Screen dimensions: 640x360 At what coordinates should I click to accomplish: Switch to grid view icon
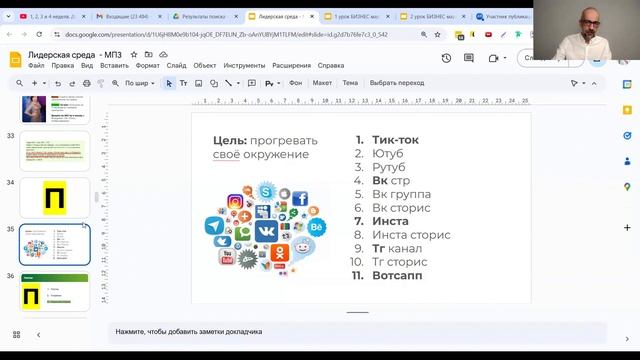click(17, 335)
